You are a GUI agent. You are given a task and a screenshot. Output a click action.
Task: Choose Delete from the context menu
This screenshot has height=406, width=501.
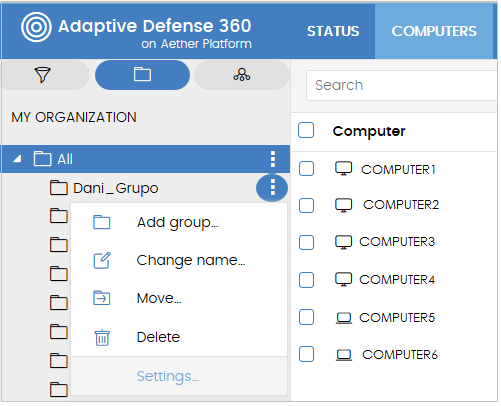tap(158, 337)
